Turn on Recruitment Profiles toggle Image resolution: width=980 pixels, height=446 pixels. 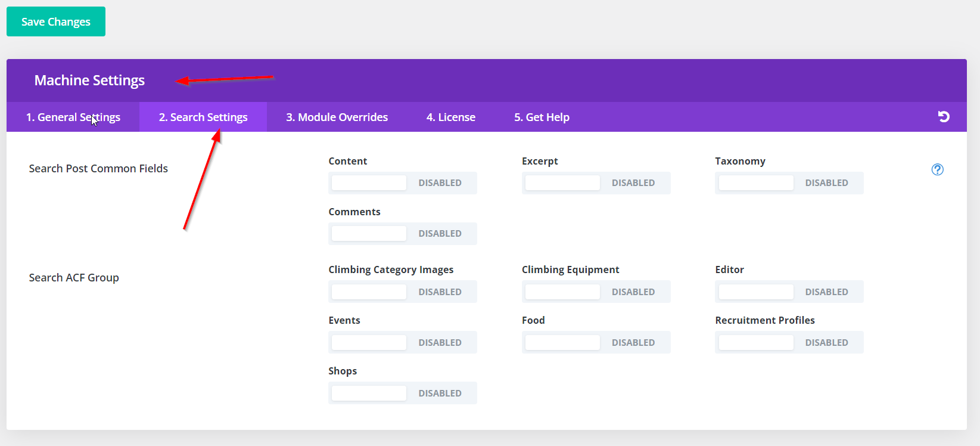click(789, 343)
